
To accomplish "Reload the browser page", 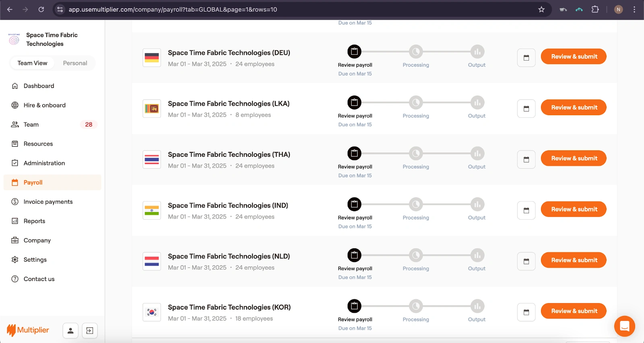I will [41, 9].
